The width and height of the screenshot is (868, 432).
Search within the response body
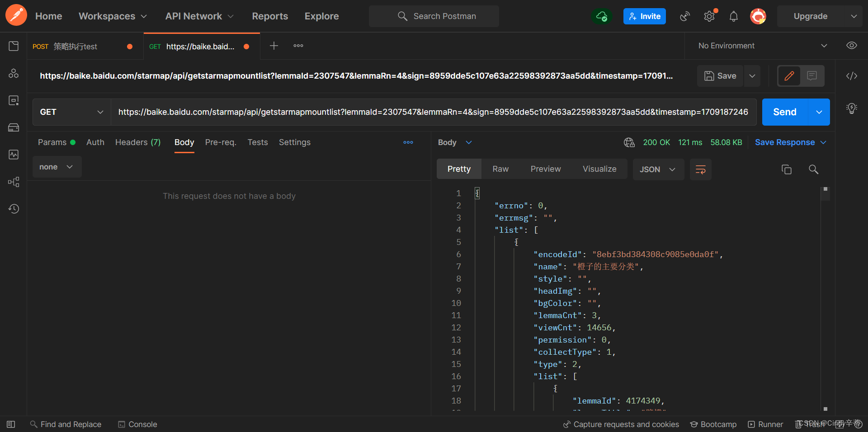[x=813, y=169]
